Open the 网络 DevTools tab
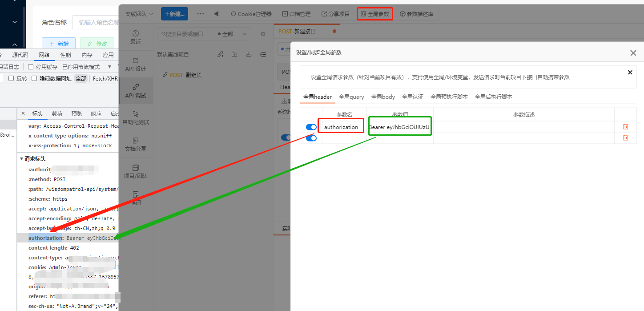The width and height of the screenshot is (644, 311). click(44, 55)
